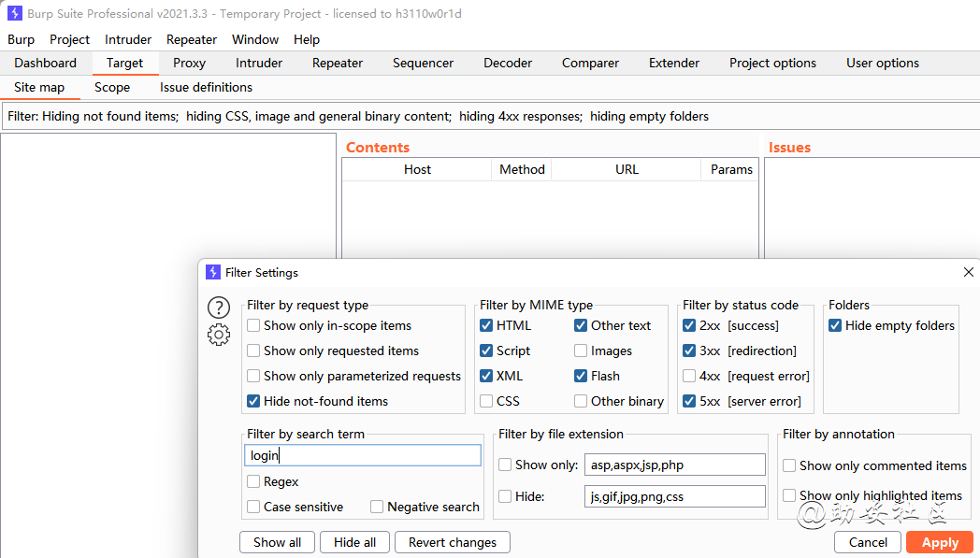Open the Help menu
This screenshot has width=980, height=558.
tap(307, 39)
